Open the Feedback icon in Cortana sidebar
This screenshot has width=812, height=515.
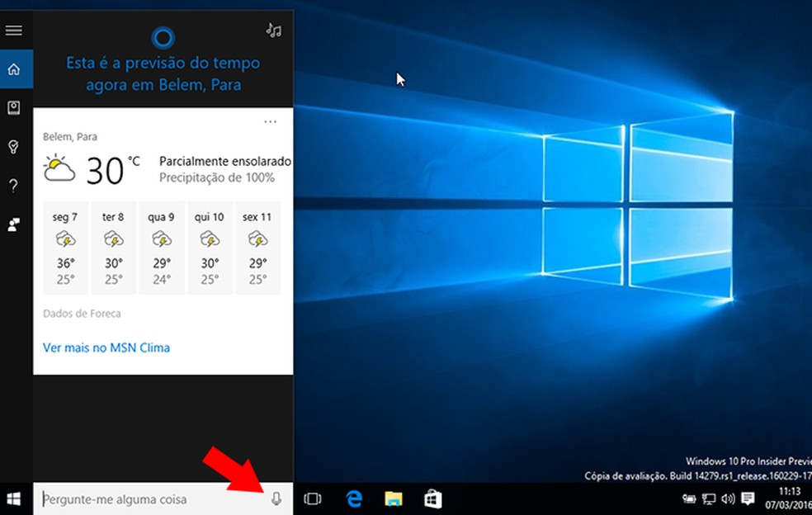pyautogui.click(x=14, y=224)
